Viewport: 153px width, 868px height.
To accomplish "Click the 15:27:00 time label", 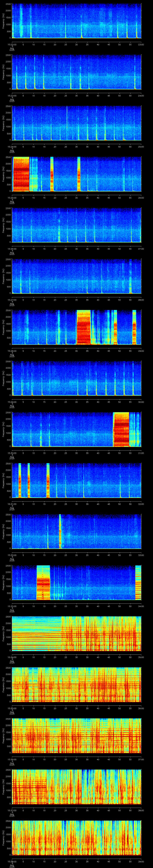I will tap(12, 300).
